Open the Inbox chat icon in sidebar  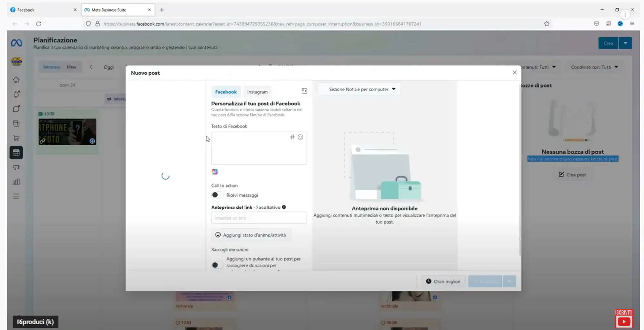[x=16, y=109]
